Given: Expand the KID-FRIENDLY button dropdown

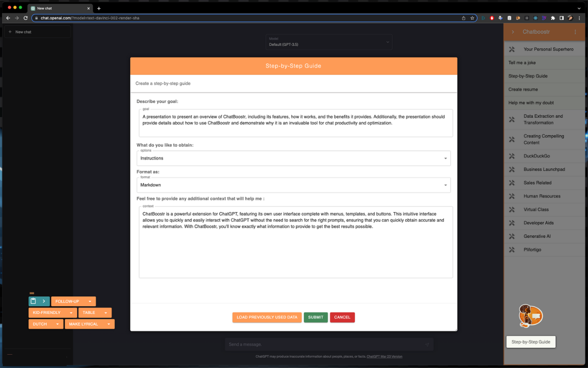Looking at the screenshot, I should pyautogui.click(x=71, y=313).
